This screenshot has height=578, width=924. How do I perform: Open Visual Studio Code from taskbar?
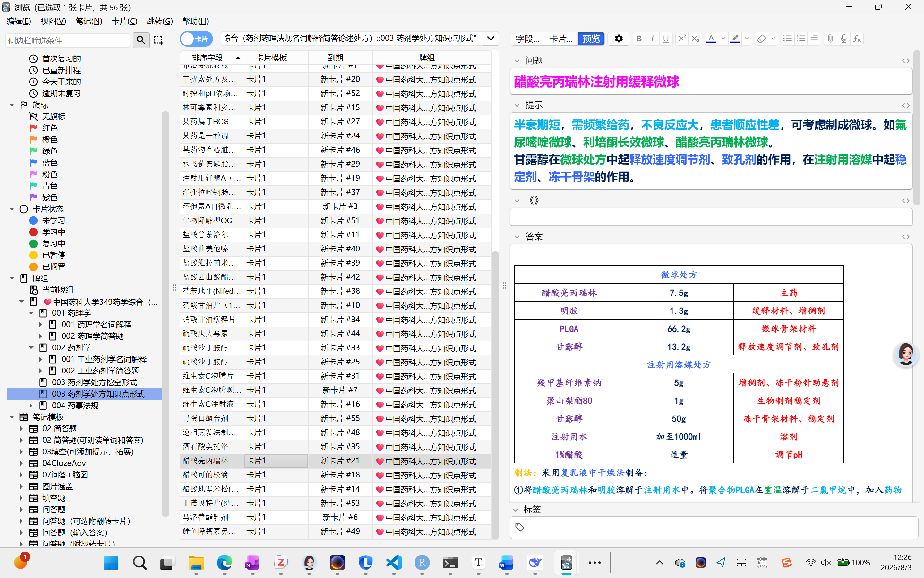394,563
